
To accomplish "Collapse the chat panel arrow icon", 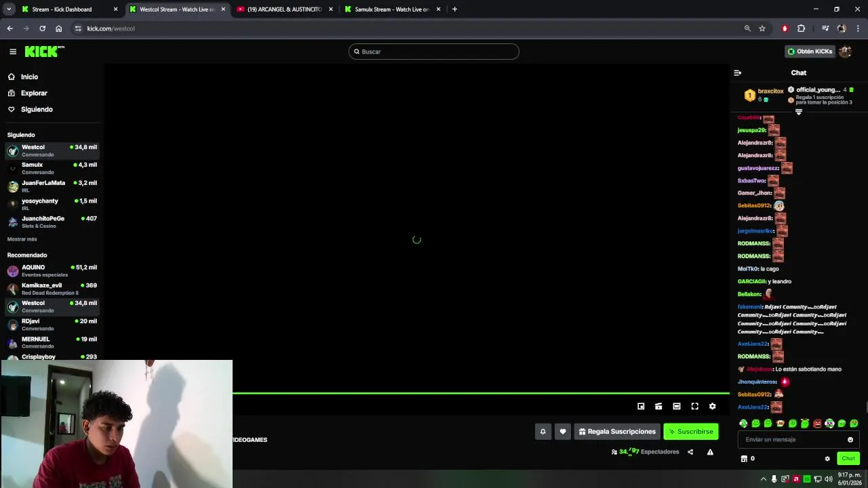I will (x=738, y=73).
